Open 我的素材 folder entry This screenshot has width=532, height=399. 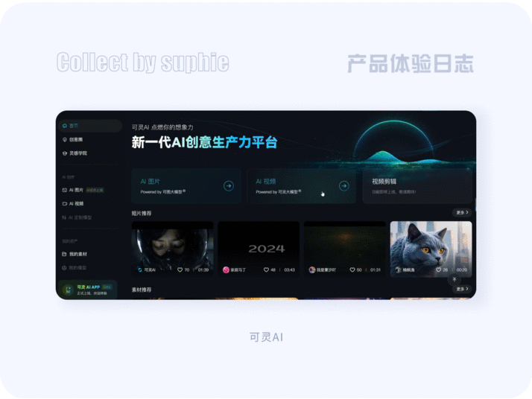[x=75, y=255]
